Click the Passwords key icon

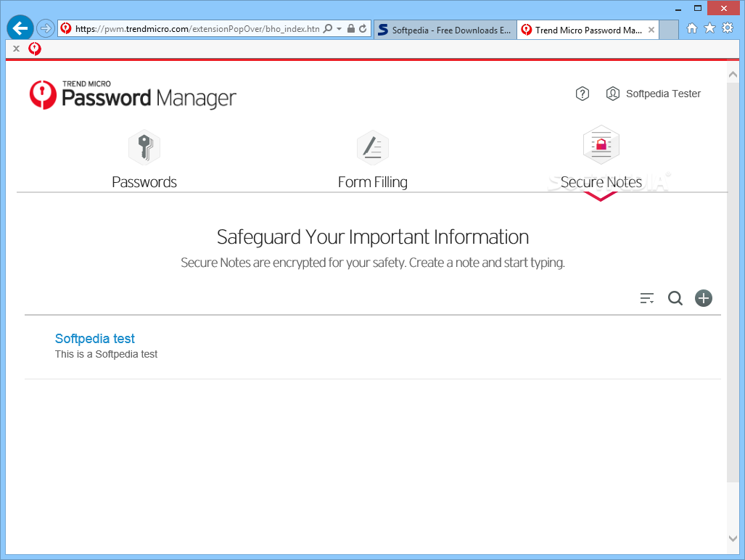pos(144,147)
